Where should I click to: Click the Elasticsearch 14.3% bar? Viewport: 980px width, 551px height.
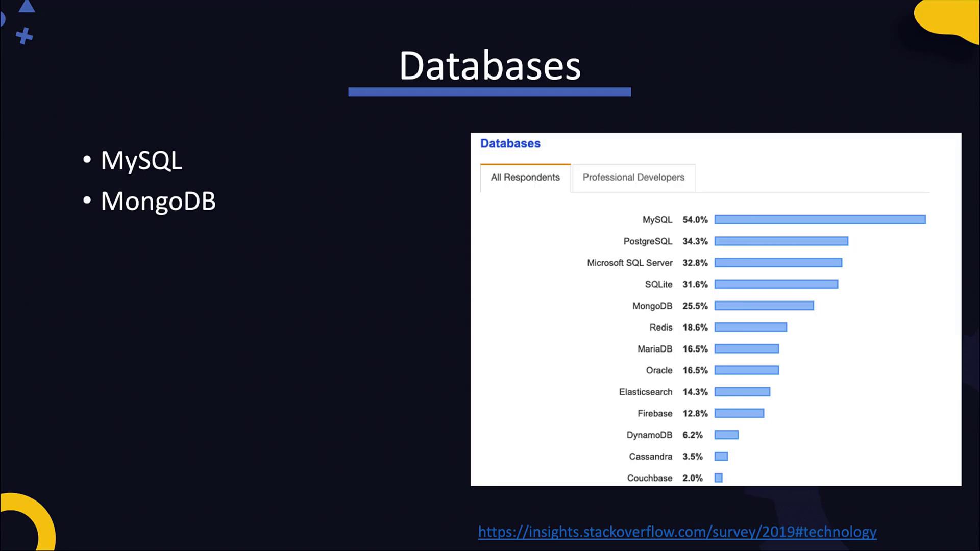(x=742, y=392)
